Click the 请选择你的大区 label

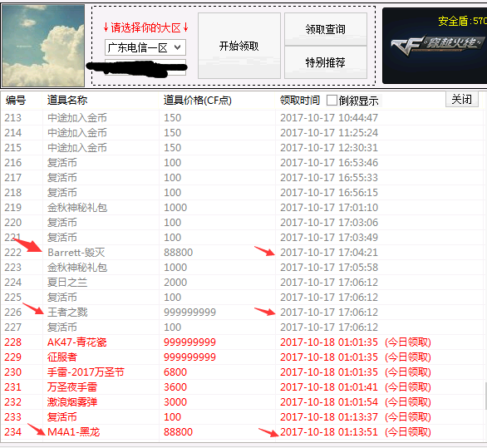coord(145,27)
